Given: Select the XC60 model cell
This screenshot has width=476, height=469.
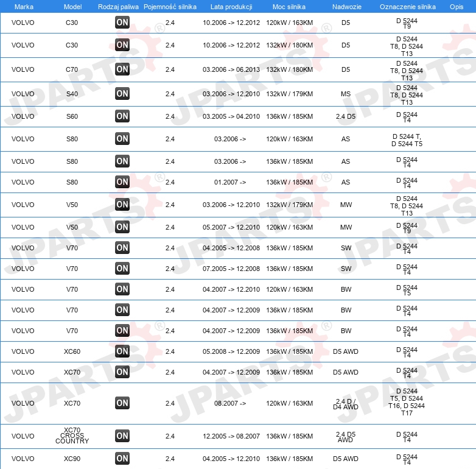Looking at the screenshot, I should [72, 351].
